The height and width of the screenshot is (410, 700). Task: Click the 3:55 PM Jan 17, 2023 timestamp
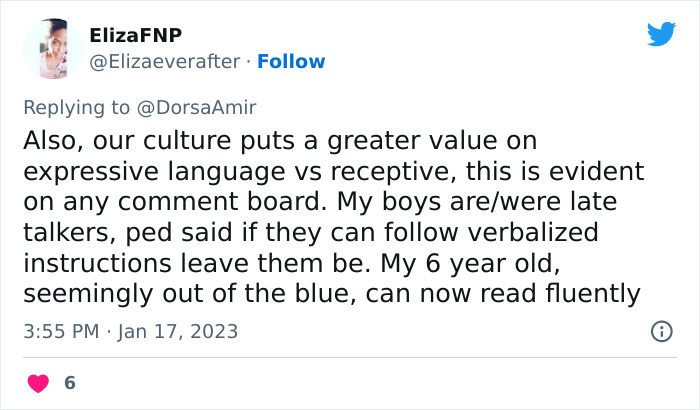[130, 331]
